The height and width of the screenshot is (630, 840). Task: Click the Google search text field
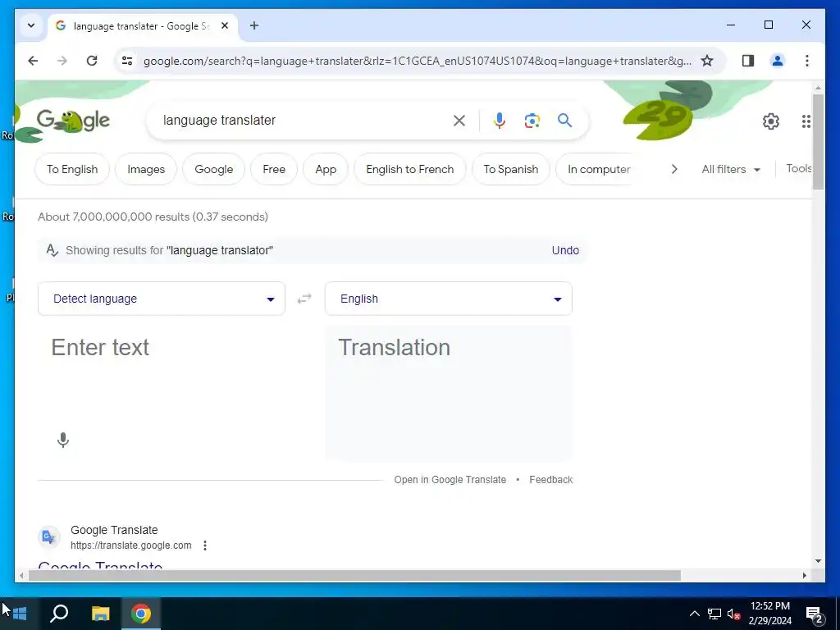[x=303, y=120]
